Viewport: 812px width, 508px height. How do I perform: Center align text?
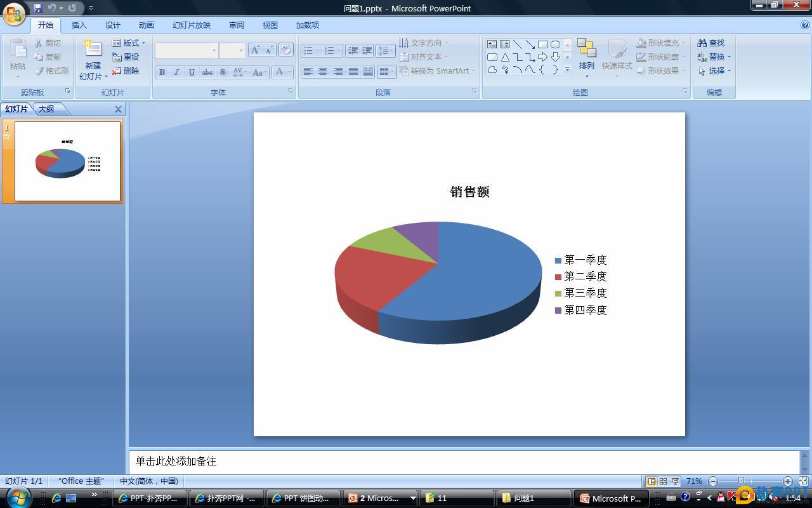pos(323,72)
